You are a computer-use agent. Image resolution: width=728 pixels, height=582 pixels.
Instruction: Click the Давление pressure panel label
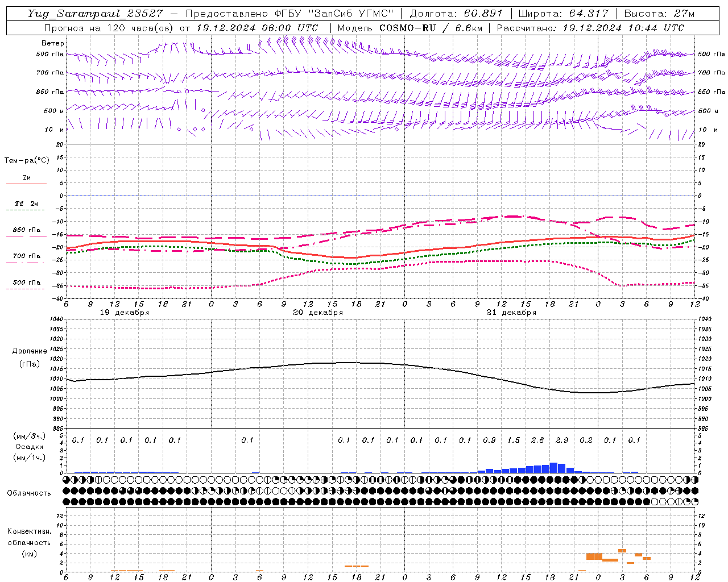[x=30, y=351]
